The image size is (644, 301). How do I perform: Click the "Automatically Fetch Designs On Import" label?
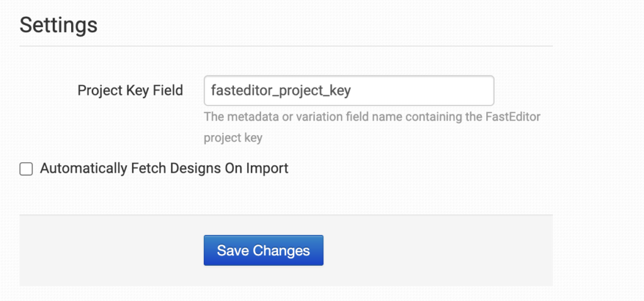[x=164, y=168]
